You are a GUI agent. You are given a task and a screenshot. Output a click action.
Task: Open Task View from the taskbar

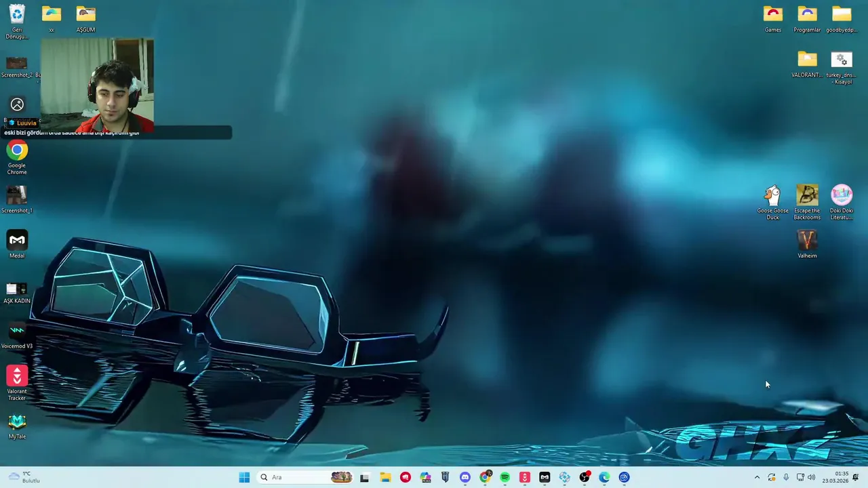pyautogui.click(x=364, y=477)
